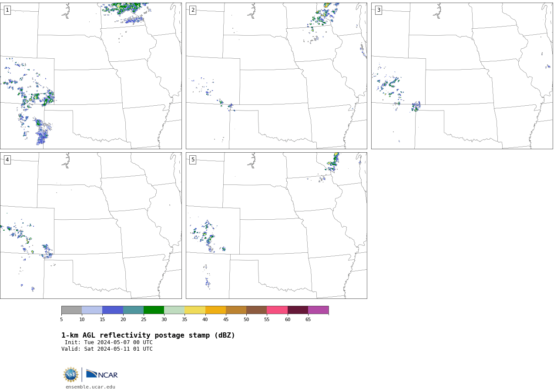Click the ensemble.ucar.edu text
The image size is (557, 392).
click(x=91, y=387)
